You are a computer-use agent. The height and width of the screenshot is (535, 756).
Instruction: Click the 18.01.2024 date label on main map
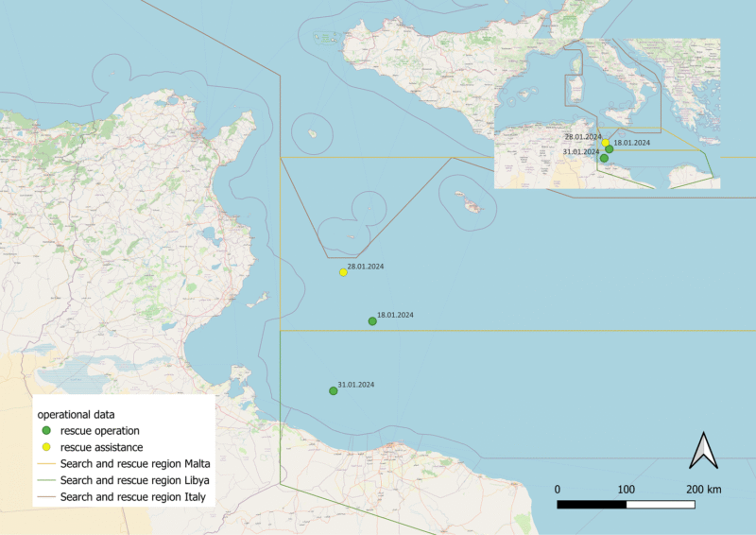[x=395, y=315]
